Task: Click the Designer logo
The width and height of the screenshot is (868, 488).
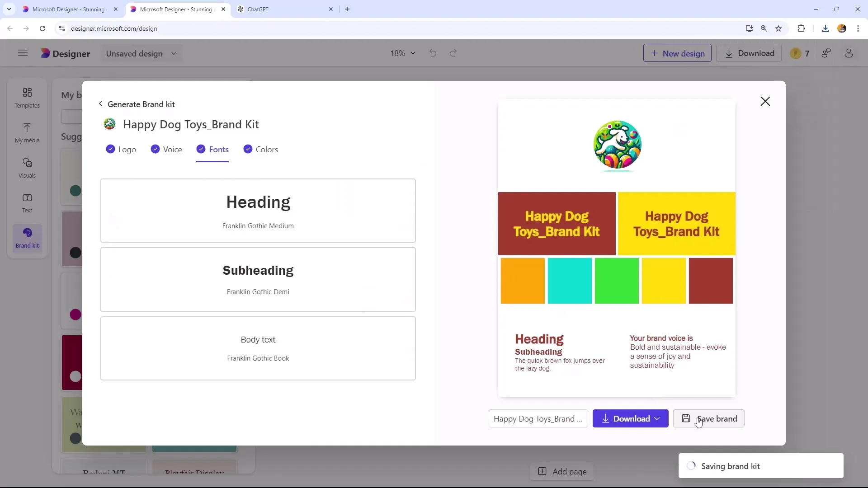Action: (66, 53)
